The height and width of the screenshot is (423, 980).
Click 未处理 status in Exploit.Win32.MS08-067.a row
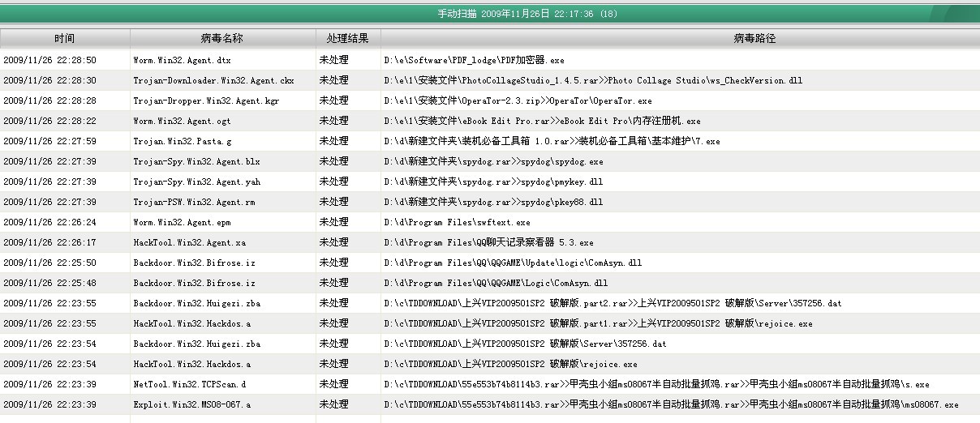click(333, 404)
